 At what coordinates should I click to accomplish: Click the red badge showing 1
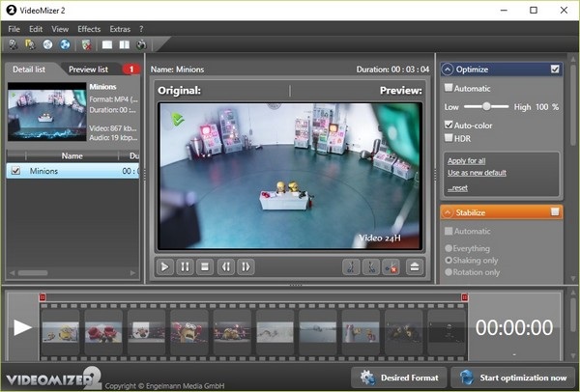click(x=130, y=70)
